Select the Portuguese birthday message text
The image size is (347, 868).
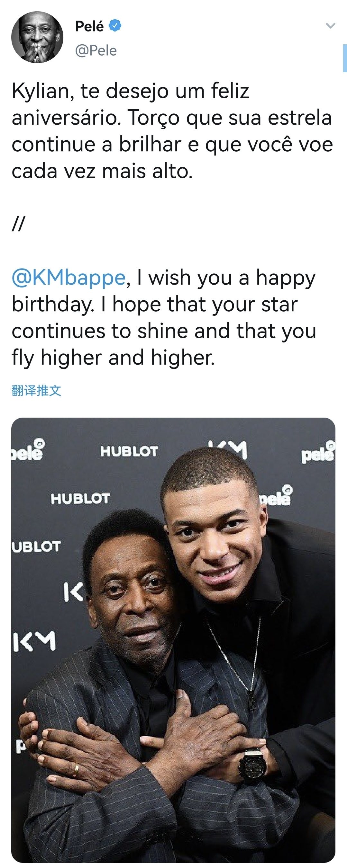[x=172, y=131]
